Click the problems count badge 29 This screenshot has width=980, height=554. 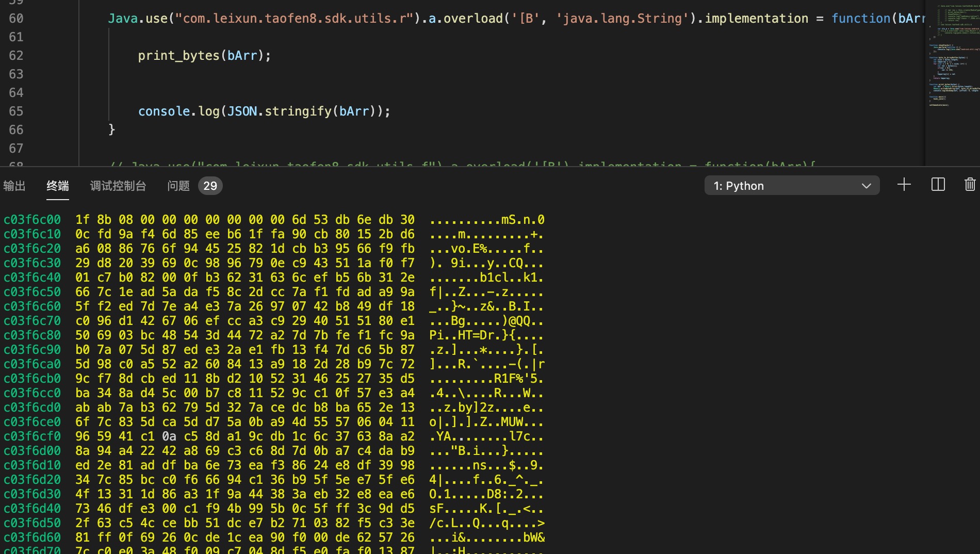pos(210,186)
